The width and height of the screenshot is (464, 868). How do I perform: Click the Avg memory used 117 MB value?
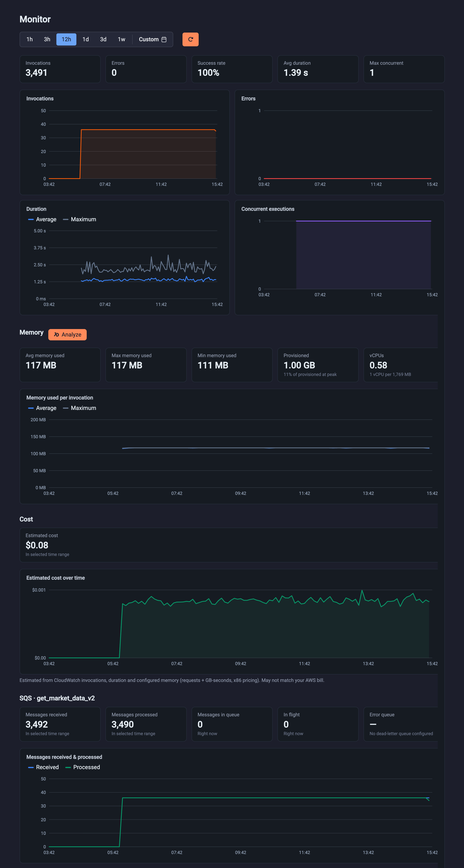pos(41,365)
